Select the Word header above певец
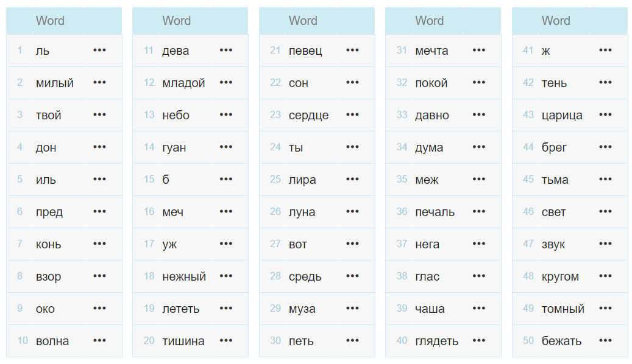 pyautogui.click(x=303, y=21)
